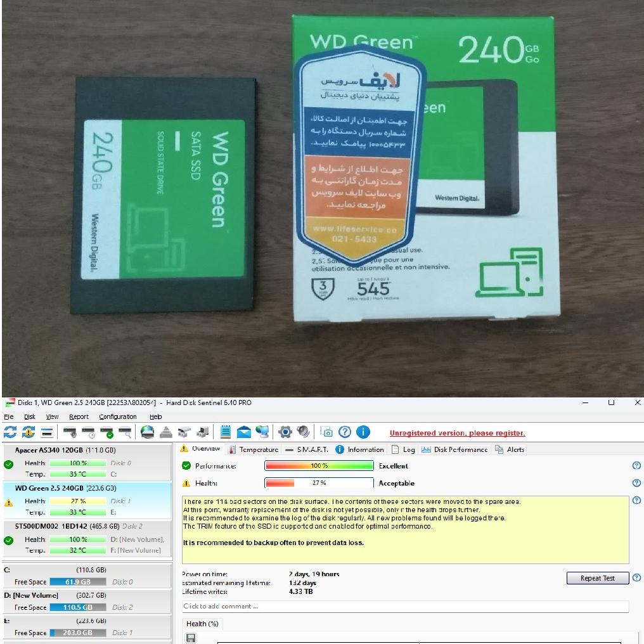Open the blue notepad report icon
This screenshot has width=644, height=644.
[x=225, y=432]
